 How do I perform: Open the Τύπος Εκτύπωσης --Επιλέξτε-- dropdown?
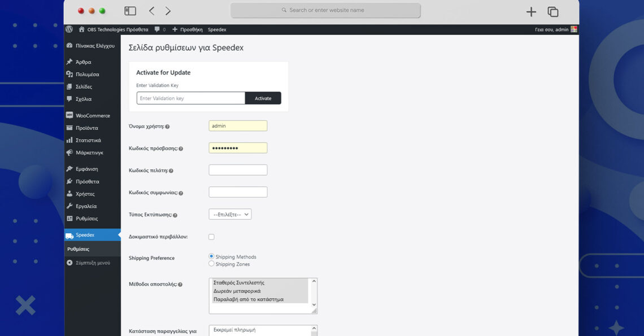230,215
